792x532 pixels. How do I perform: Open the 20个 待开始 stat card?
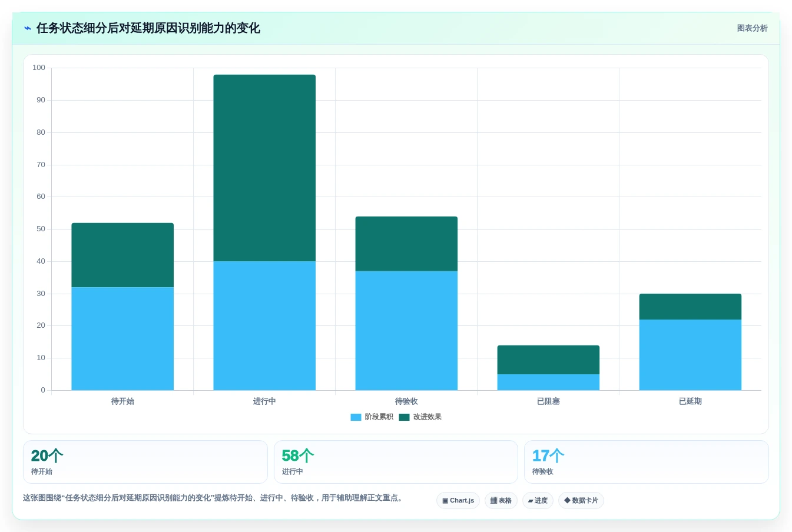coord(145,462)
